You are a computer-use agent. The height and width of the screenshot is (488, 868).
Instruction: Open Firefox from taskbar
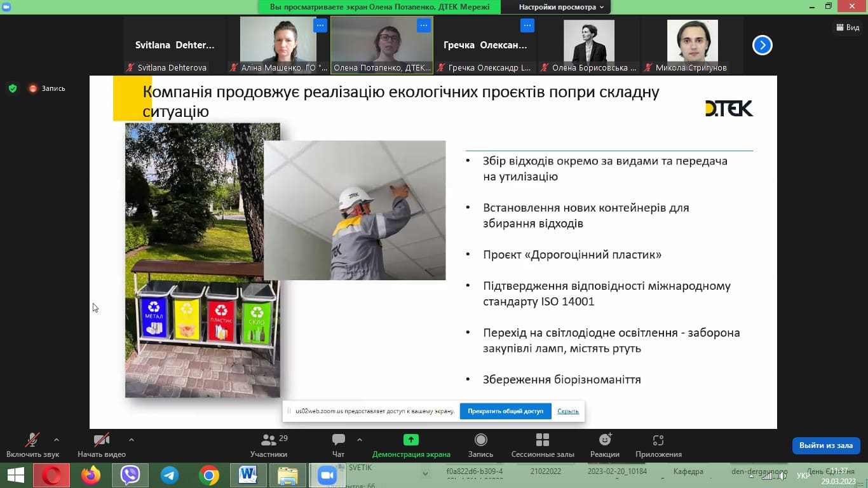(91, 475)
